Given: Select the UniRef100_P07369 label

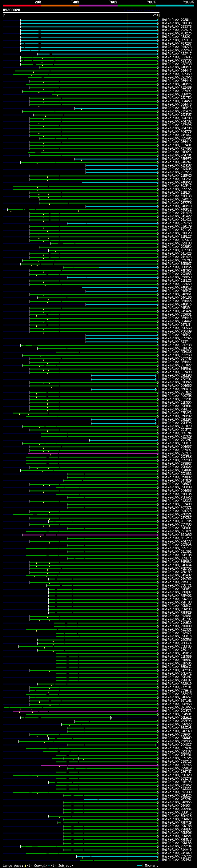Looking at the screenshot, I should point(177,74).
